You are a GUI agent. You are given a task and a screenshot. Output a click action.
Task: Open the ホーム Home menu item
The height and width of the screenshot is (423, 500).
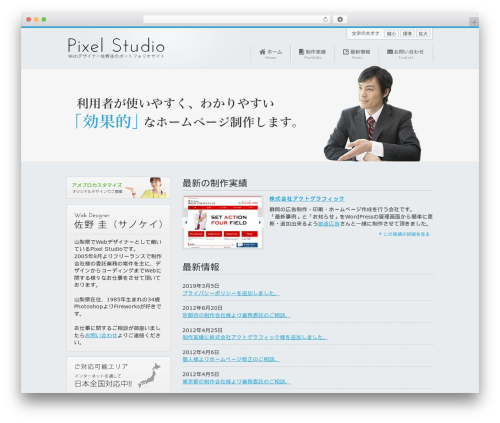tap(270, 54)
